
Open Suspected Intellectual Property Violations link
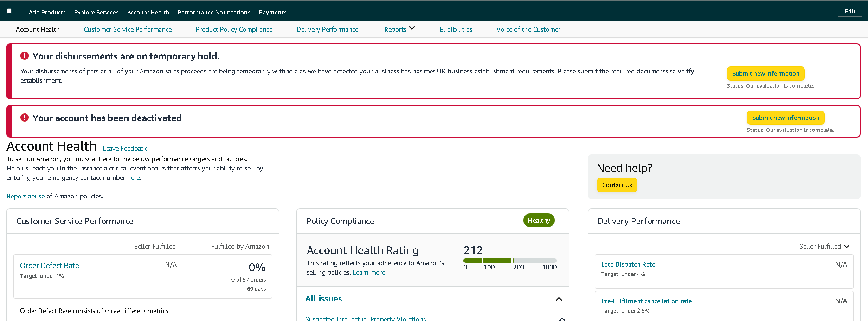coord(366,318)
